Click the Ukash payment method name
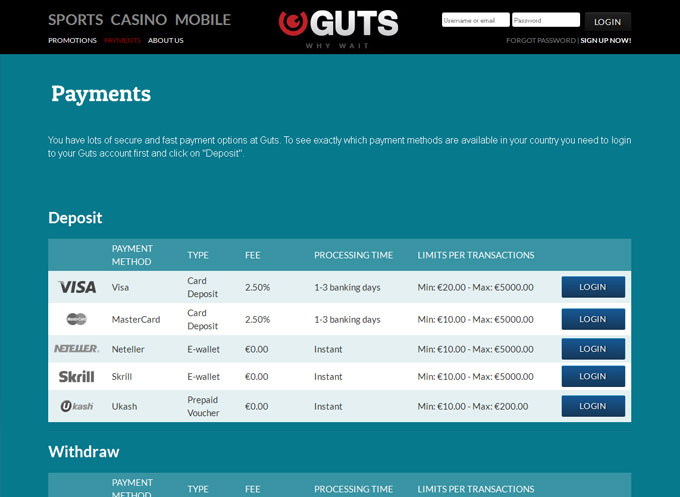680x497 pixels. [x=124, y=407]
